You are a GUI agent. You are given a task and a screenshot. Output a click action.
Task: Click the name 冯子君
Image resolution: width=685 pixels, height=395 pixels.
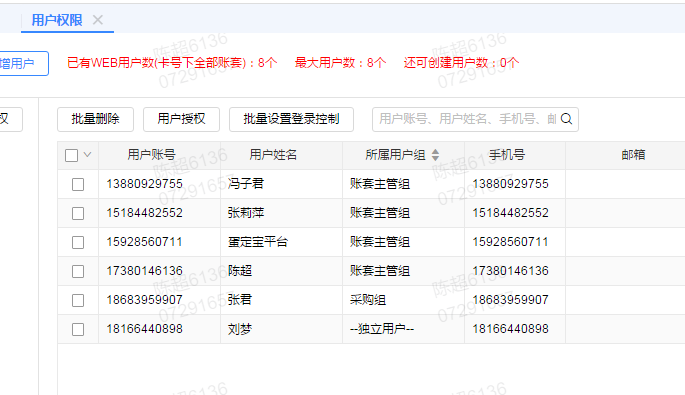pyautogui.click(x=246, y=184)
